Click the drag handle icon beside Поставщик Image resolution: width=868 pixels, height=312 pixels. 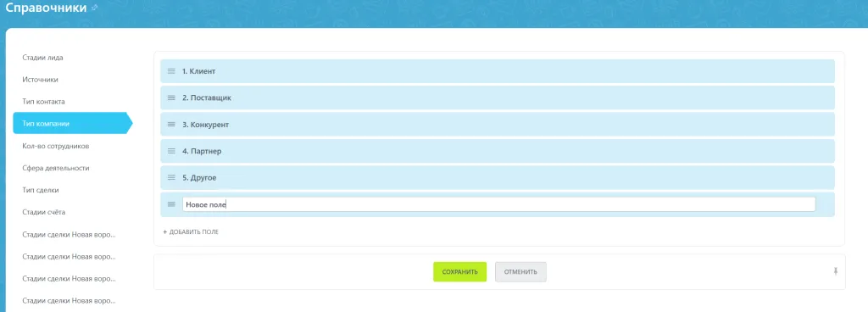click(171, 97)
